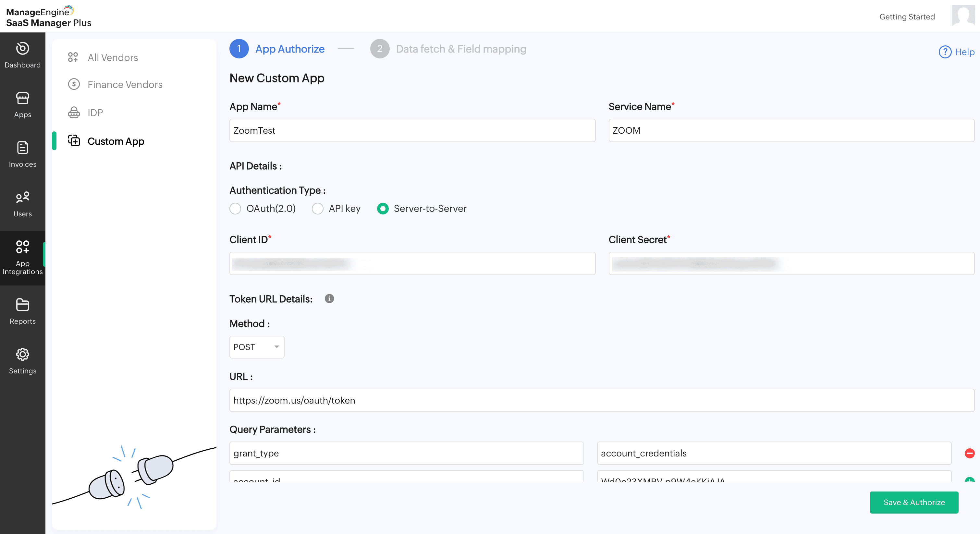The height and width of the screenshot is (534, 980).
Task: Open Finance Vendors menu item
Action: pyautogui.click(x=125, y=84)
